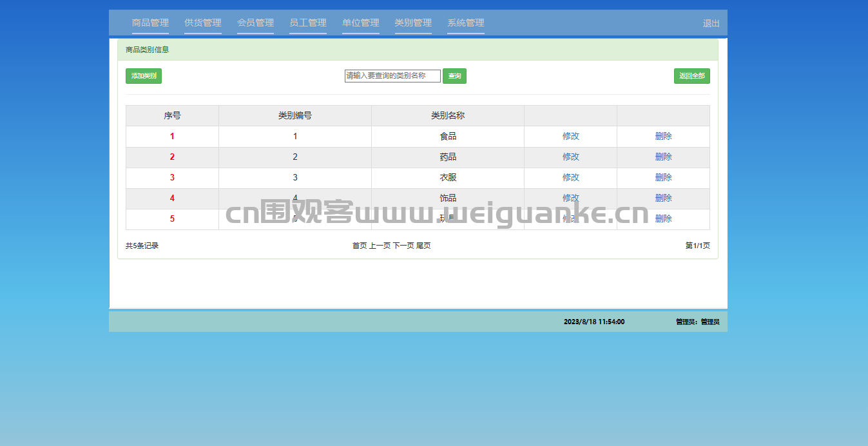This screenshot has height=446, width=868.
Task: Click the 退出 logout link
Action: coord(711,23)
